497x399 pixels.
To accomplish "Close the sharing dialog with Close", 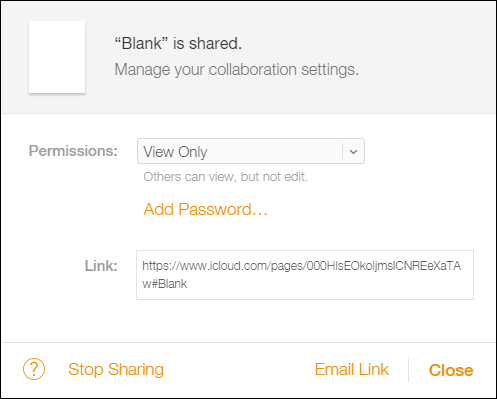I will pos(451,370).
